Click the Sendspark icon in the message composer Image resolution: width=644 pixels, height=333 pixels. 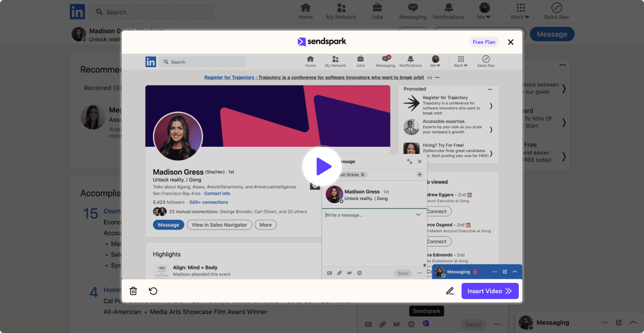pos(426,324)
